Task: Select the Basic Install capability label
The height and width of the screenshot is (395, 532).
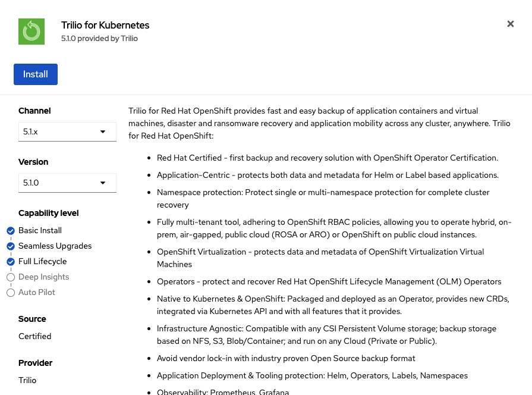Action: click(x=40, y=231)
